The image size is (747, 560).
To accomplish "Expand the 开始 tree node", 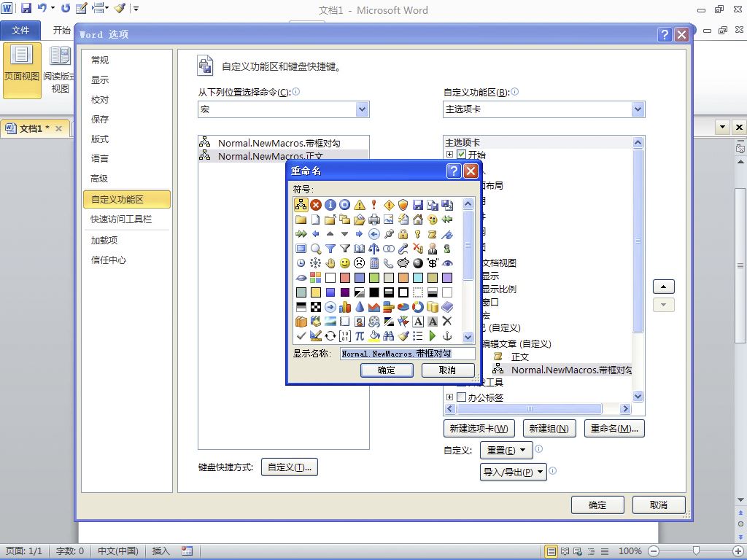I will pos(449,155).
